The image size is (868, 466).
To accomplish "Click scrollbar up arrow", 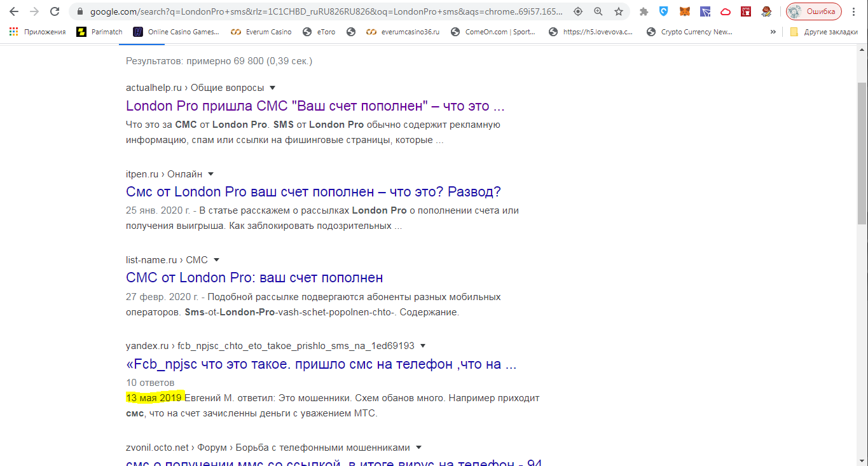I will point(862,50).
